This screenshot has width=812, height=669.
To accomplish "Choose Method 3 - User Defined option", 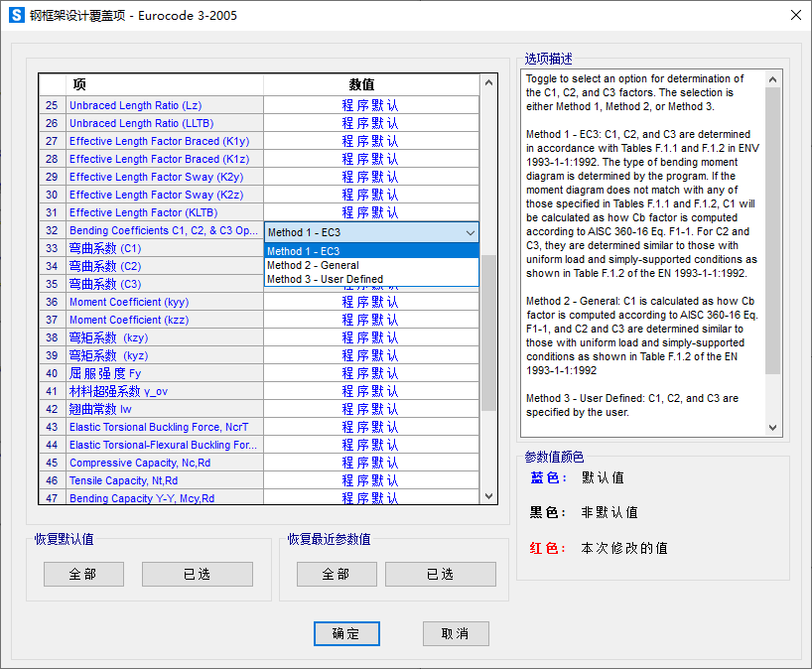I will point(325,279).
